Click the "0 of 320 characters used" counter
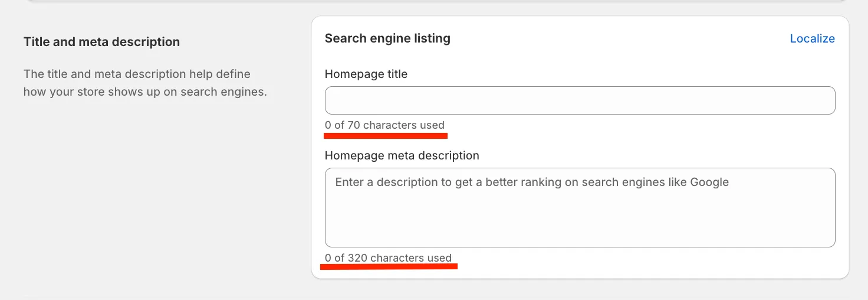 [x=388, y=258]
